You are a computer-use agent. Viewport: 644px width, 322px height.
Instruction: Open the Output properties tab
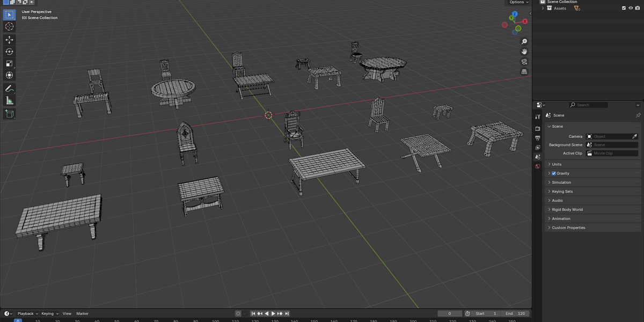point(538,138)
